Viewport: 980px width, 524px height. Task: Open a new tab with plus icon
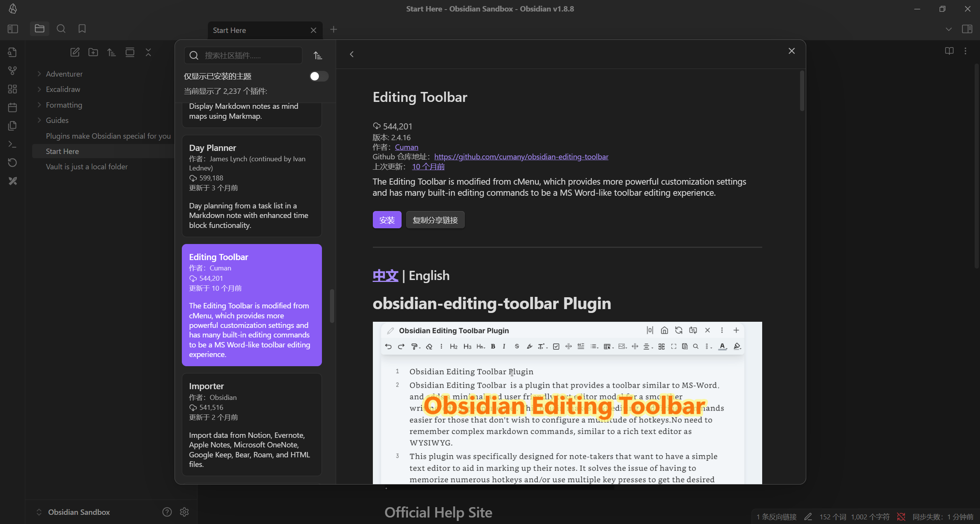[x=333, y=29]
